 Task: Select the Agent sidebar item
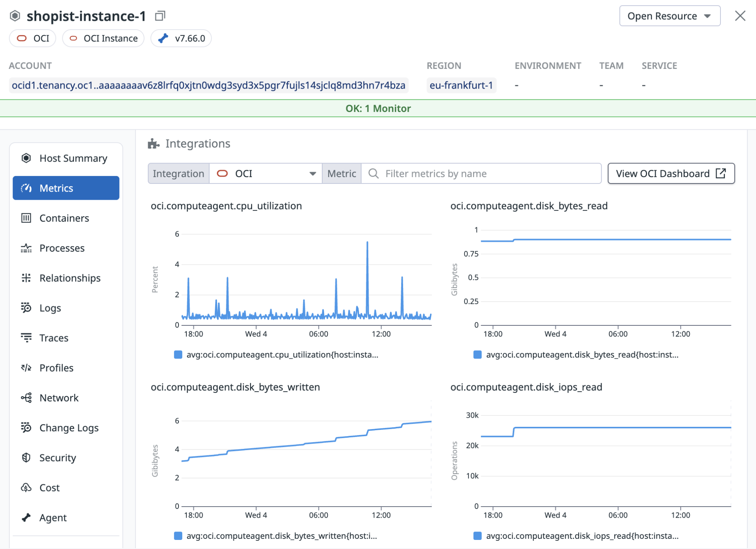click(x=53, y=517)
